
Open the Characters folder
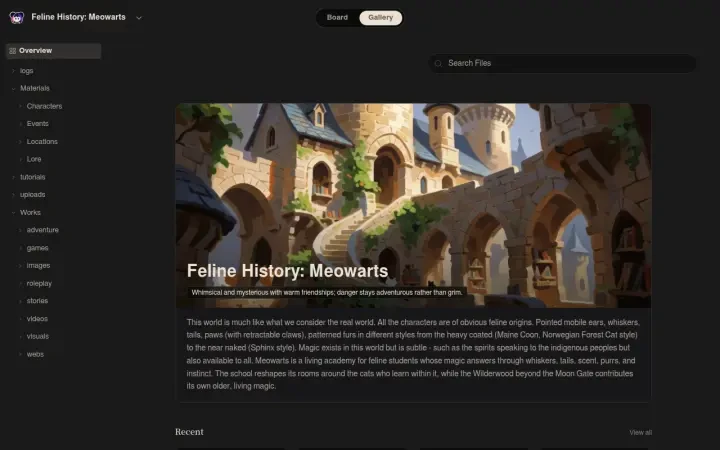pos(44,106)
